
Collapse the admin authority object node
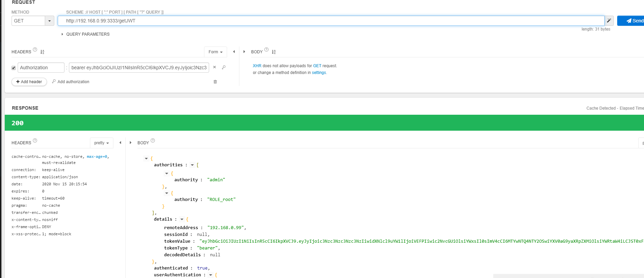tap(167, 173)
